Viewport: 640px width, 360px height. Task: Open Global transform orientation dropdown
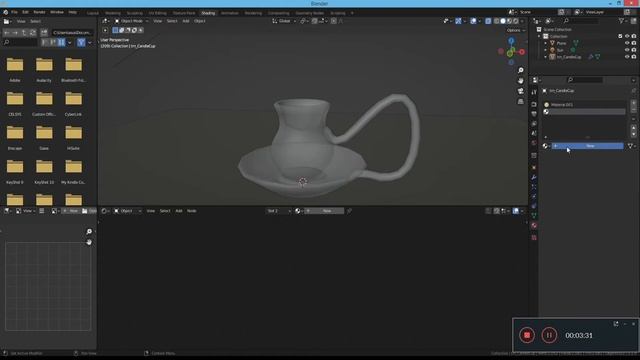click(284, 21)
